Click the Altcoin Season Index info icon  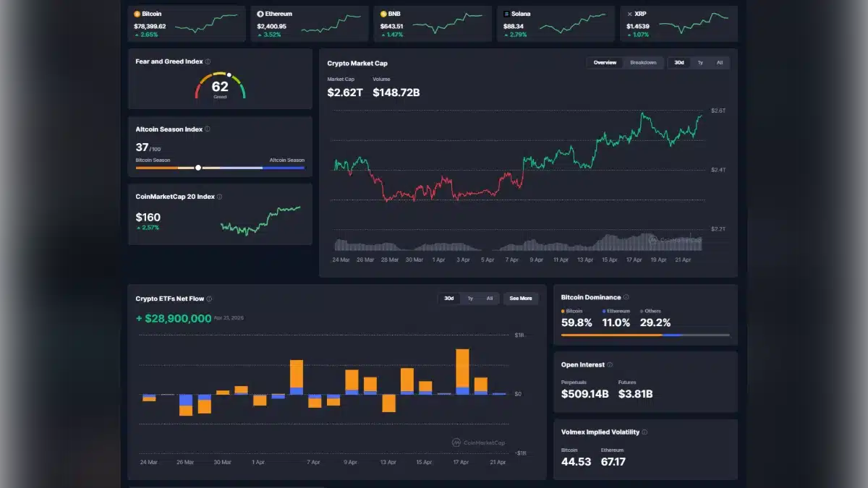pos(206,129)
